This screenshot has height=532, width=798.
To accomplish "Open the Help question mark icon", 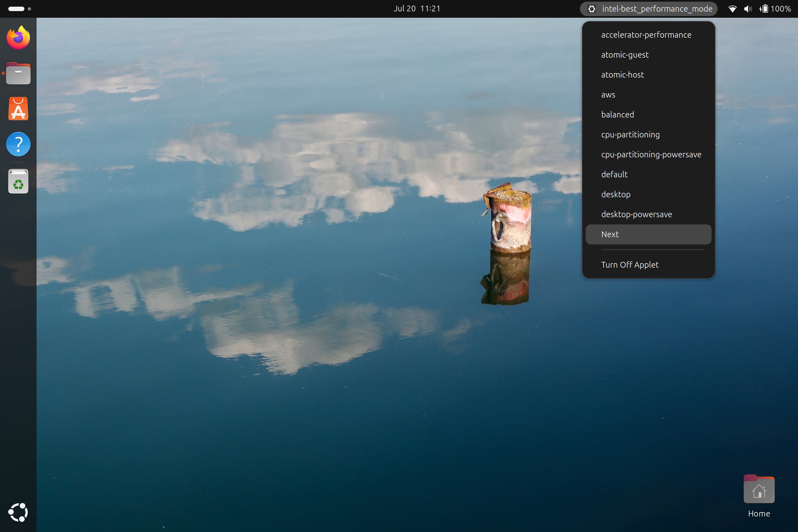I will [18, 144].
